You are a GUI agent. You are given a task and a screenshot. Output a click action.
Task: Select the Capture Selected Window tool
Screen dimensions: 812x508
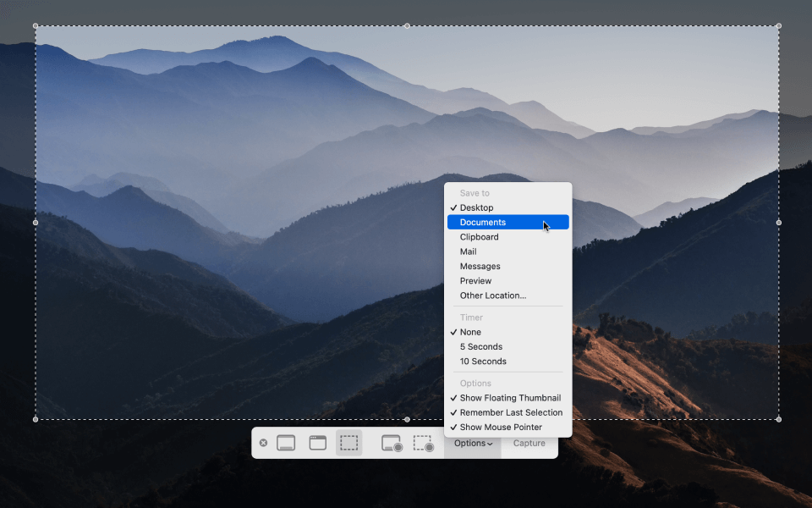click(316, 442)
